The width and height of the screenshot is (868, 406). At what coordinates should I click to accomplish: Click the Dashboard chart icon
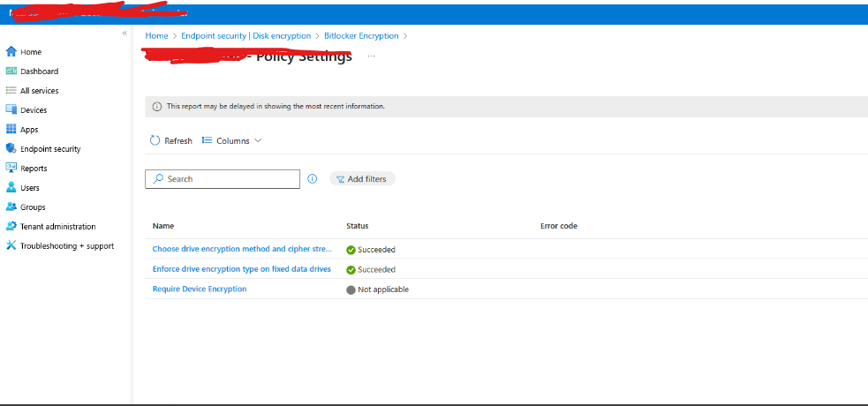coord(11,71)
